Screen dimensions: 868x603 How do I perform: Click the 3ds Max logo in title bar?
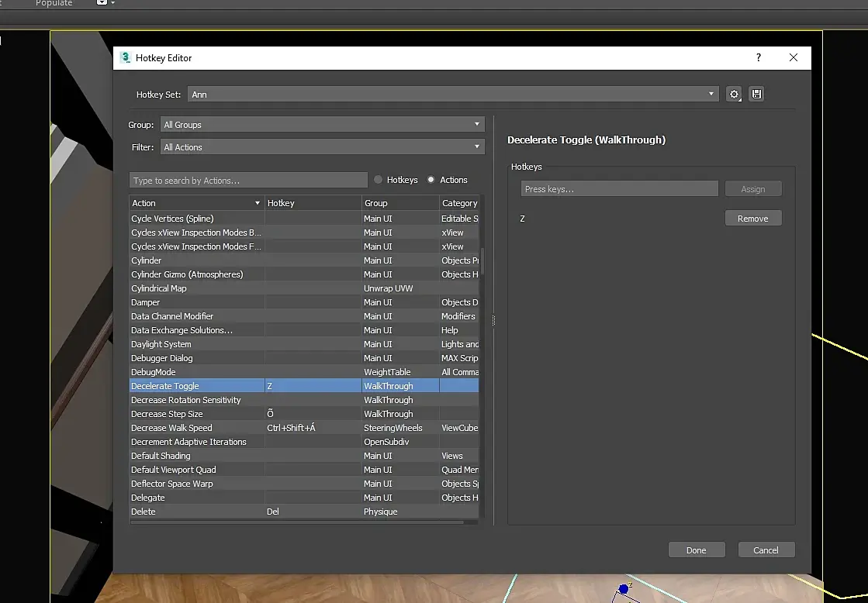tap(126, 57)
